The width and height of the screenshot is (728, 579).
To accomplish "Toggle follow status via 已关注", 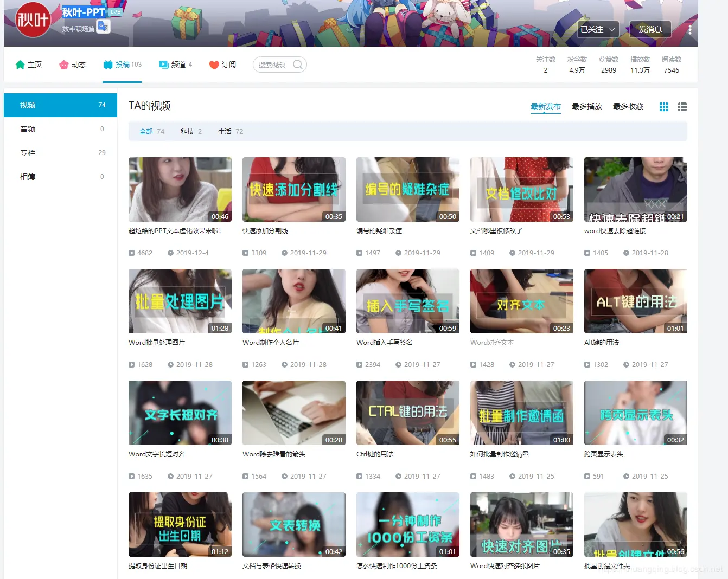I will (592, 29).
